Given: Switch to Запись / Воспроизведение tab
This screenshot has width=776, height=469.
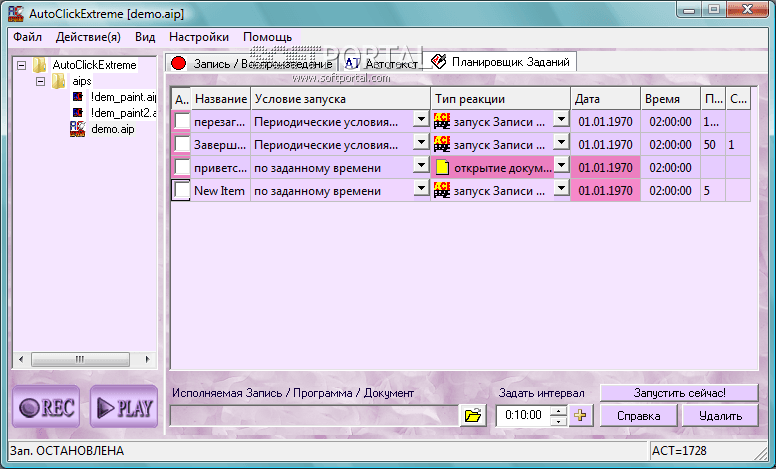Looking at the screenshot, I should tap(251, 63).
